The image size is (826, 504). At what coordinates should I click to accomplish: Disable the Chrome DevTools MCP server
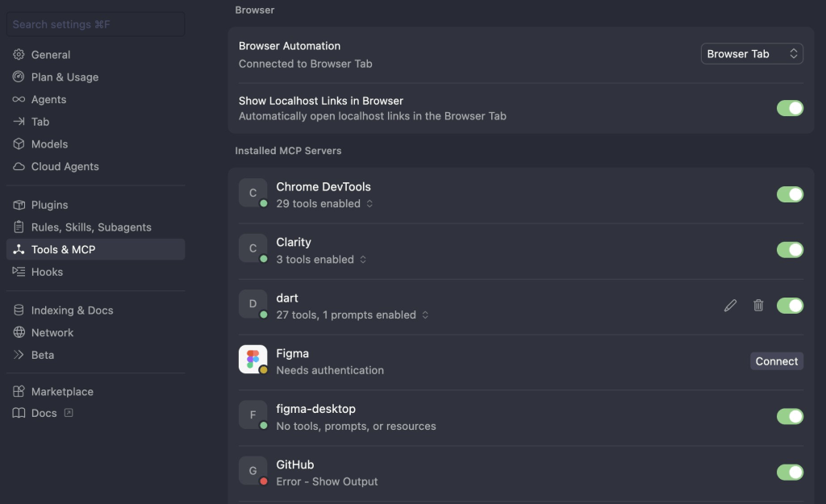[790, 194]
